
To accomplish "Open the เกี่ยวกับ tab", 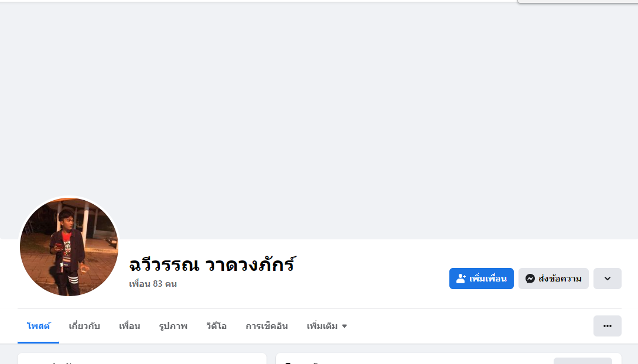I will (84, 326).
